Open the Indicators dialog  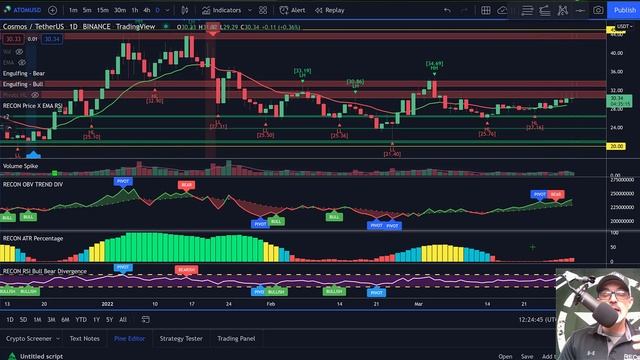tap(221, 10)
